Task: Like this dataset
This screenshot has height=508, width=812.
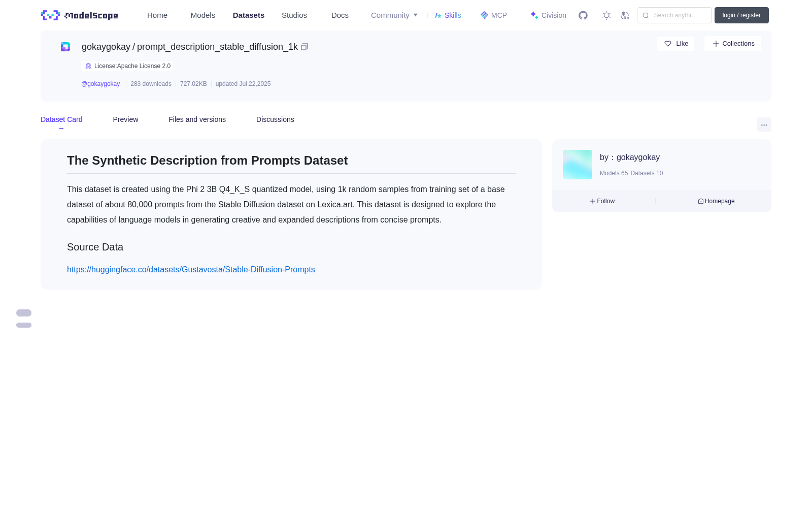Action: tap(675, 44)
